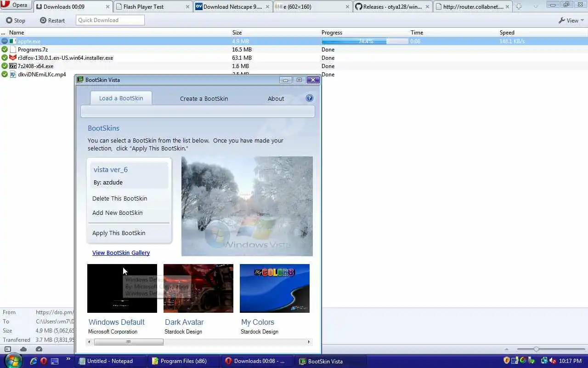Click the Opera zoom slider handle

pyautogui.click(x=536, y=349)
